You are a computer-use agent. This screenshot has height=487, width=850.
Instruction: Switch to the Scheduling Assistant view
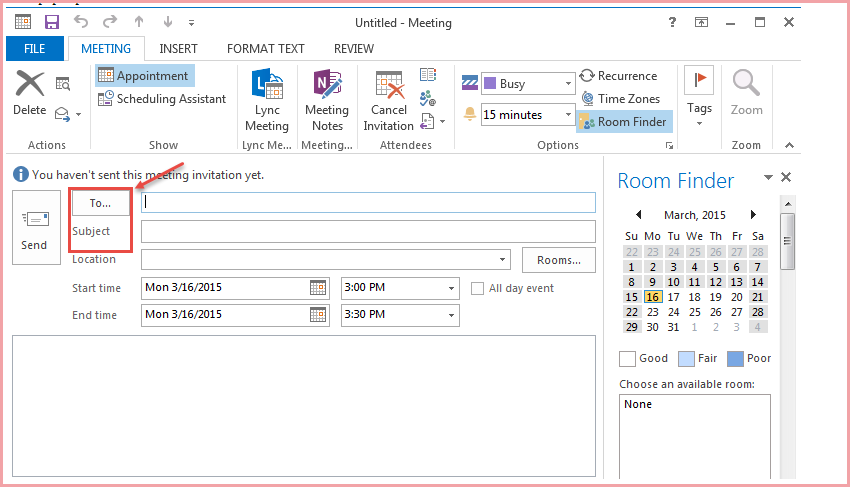[x=162, y=99]
